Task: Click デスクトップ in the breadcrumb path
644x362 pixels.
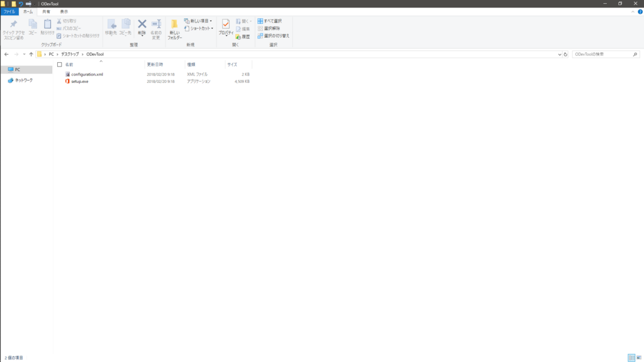Action: (70, 54)
